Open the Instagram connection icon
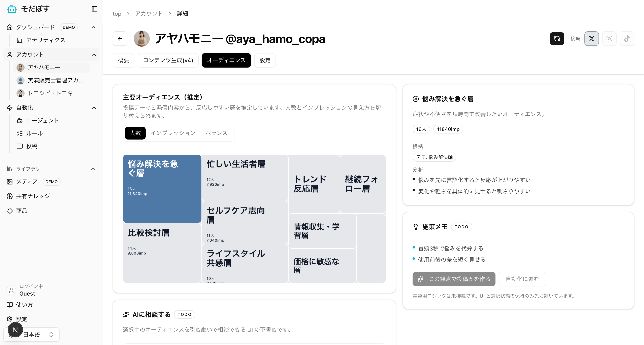This screenshot has height=345, width=644. click(609, 38)
